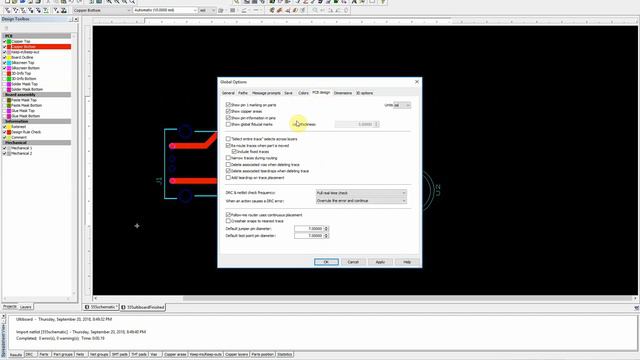
Task: Click Default test point pin diameter field
Action: tap(309, 236)
